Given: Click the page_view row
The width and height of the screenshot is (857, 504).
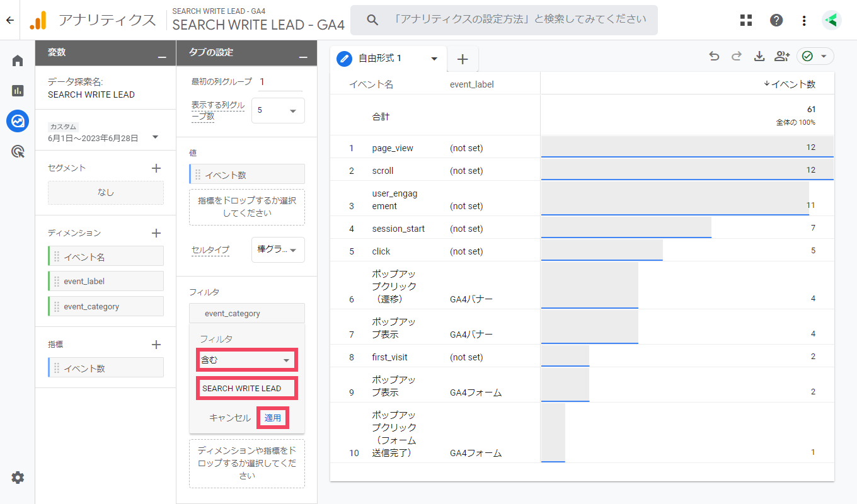Looking at the screenshot, I should click(x=582, y=147).
